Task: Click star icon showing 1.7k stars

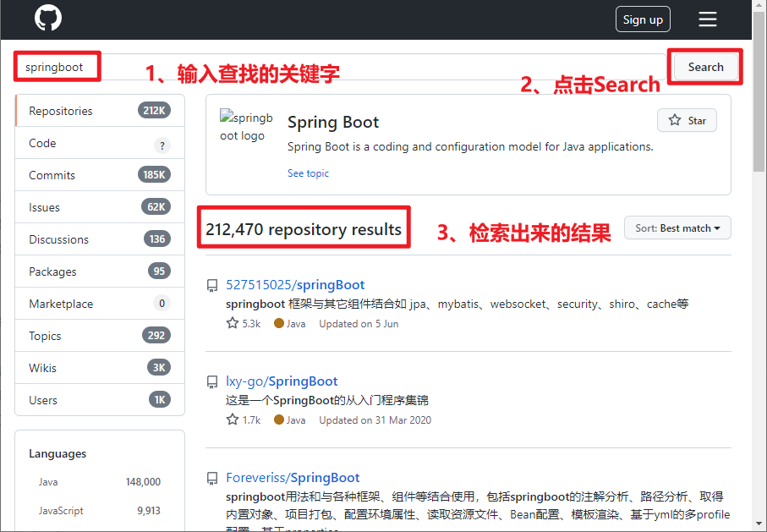Action: (233, 420)
